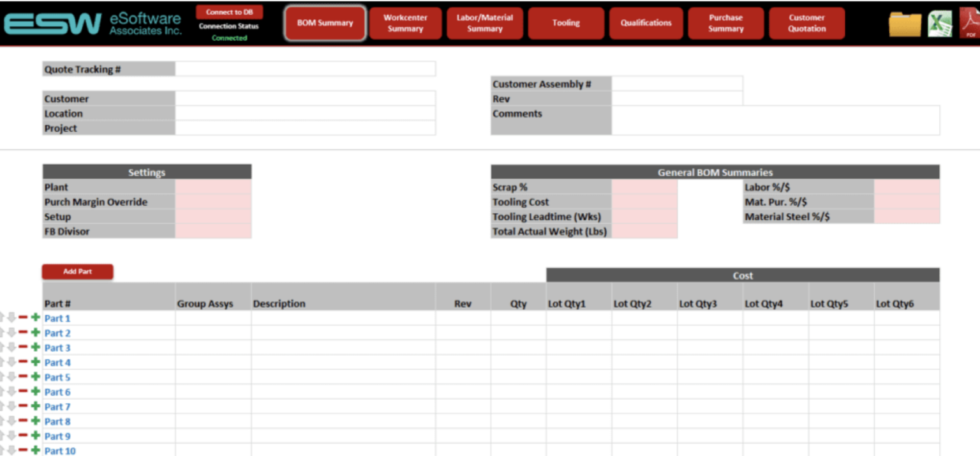This screenshot has height=456, width=980.
Task: Open the Part 4 link
Action: tap(57, 362)
